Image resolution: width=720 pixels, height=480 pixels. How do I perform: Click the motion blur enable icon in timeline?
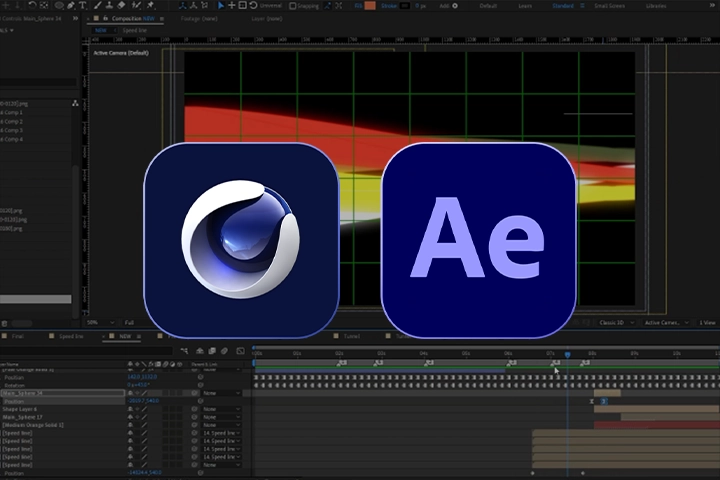tap(225, 351)
